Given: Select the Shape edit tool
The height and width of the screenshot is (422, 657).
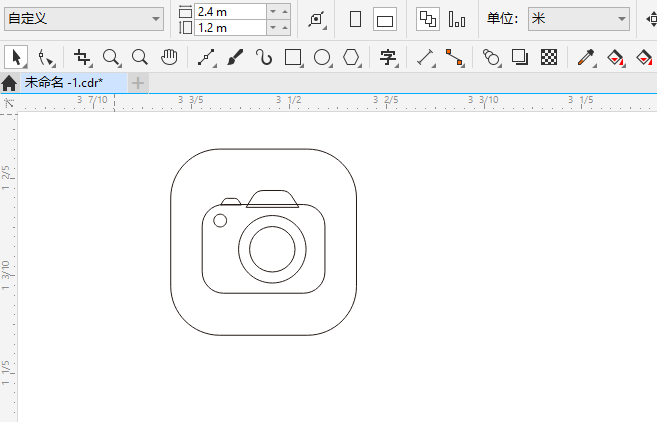Looking at the screenshot, I should (46, 57).
